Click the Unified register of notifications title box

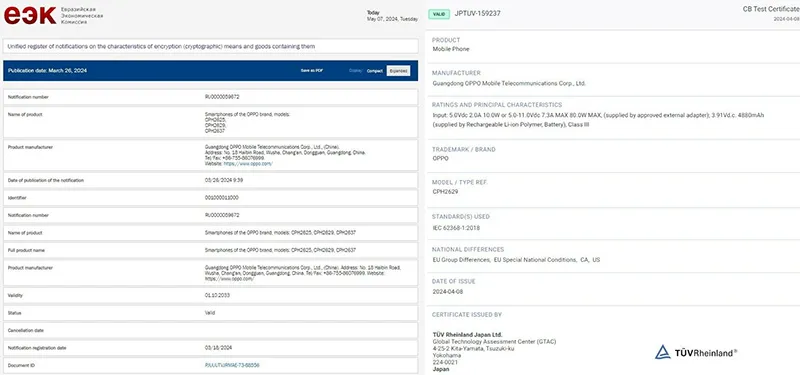210,46
